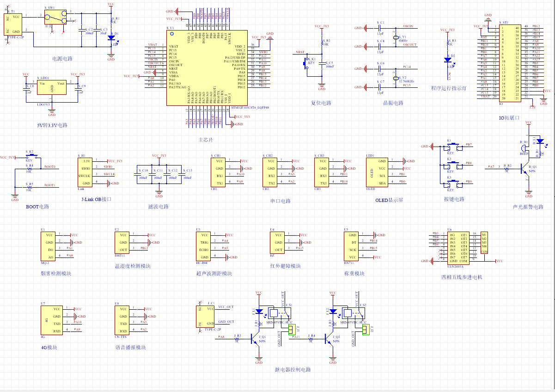The height and width of the screenshot is (392, 555).
Task: Click the S_K1 reset KEY button symbol
Action: coord(305,63)
